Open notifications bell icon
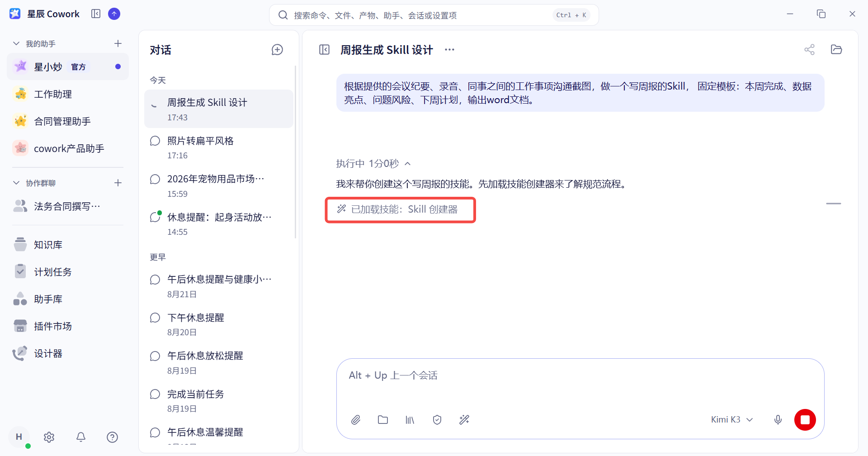Viewport: 868px width, 456px height. point(81,437)
